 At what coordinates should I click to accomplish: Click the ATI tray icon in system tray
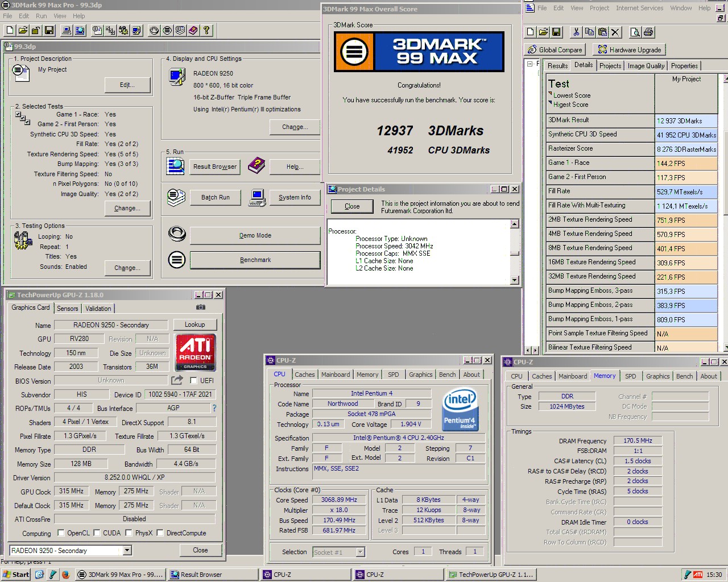point(698,575)
